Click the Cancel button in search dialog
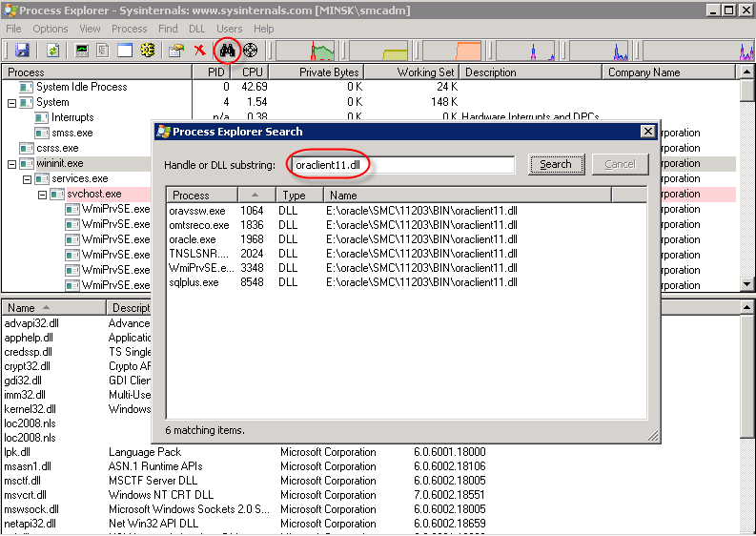Screen dimensions: 756x536 coord(620,164)
